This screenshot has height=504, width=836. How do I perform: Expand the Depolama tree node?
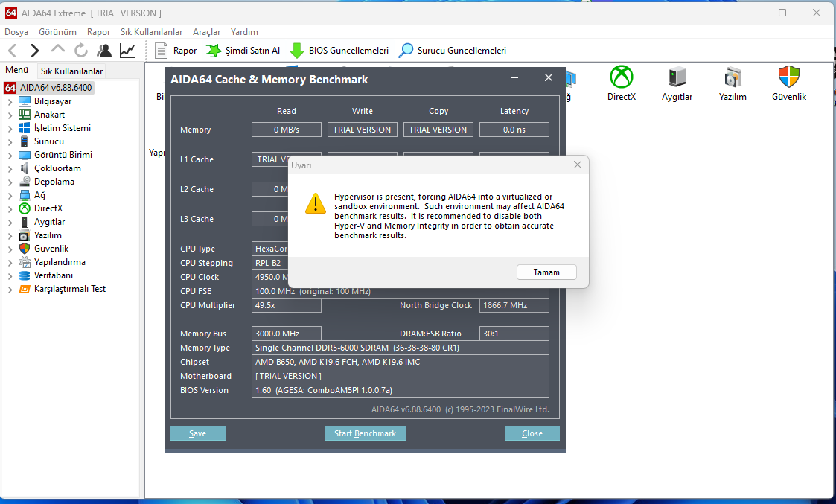[10, 182]
